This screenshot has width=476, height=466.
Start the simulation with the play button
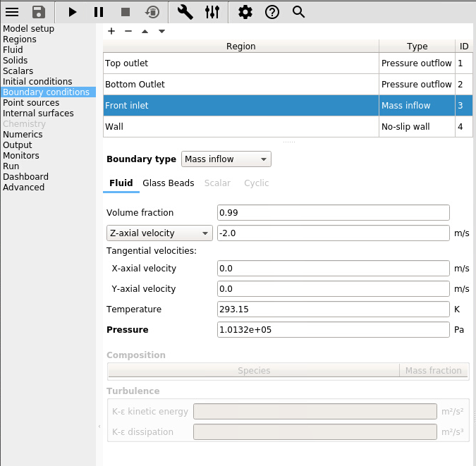73,12
